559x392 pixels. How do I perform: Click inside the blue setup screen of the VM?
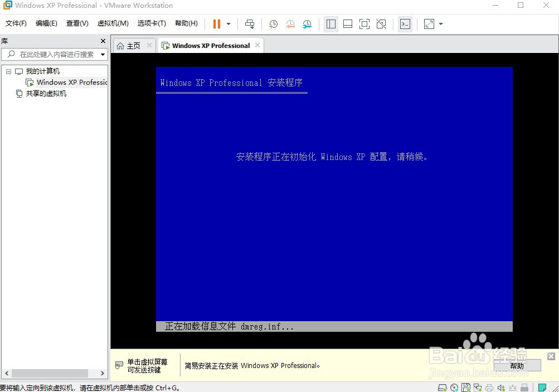(x=334, y=199)
